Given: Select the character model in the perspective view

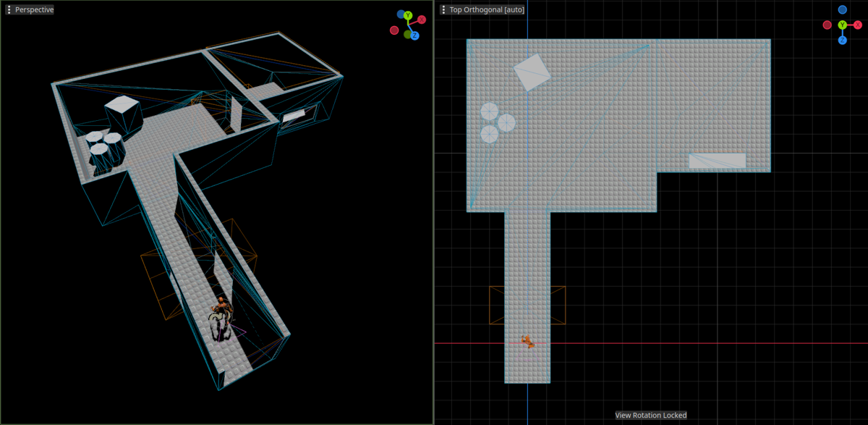Looking at the screenshot, I should click(222, 319).
